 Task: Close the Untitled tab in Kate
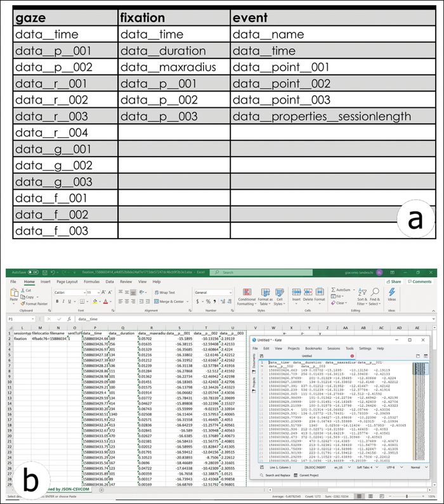pyautogui.click(x=352, y=356)
